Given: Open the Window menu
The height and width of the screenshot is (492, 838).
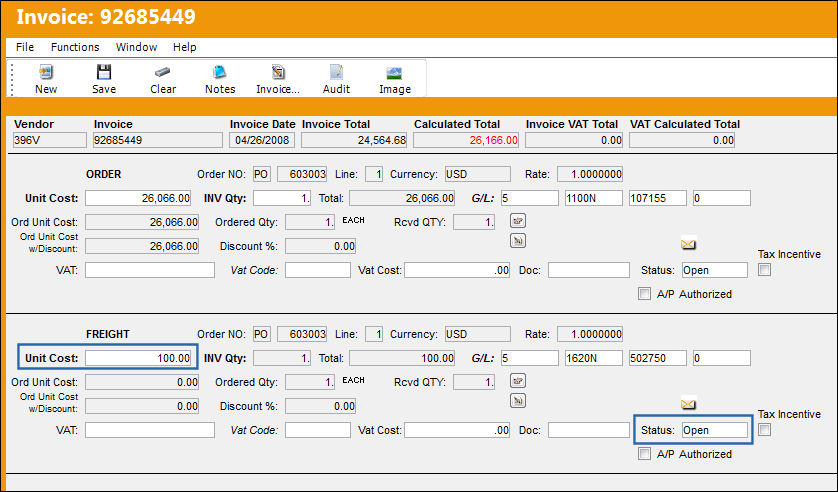Looking at the screenshot, I should tap(136, 47).
